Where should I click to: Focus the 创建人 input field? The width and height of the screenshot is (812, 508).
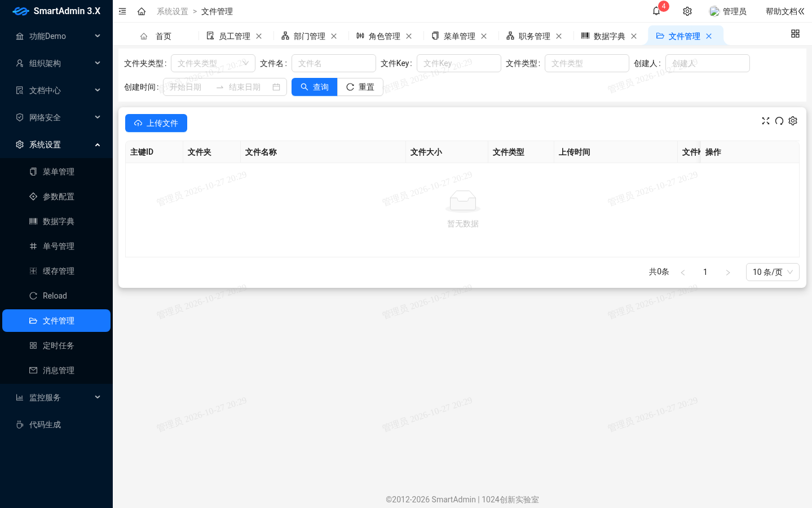click(708, 63)
